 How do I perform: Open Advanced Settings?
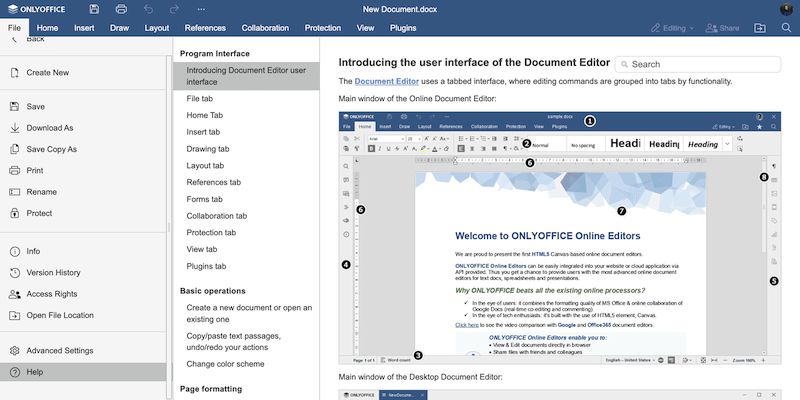point(59,350)
